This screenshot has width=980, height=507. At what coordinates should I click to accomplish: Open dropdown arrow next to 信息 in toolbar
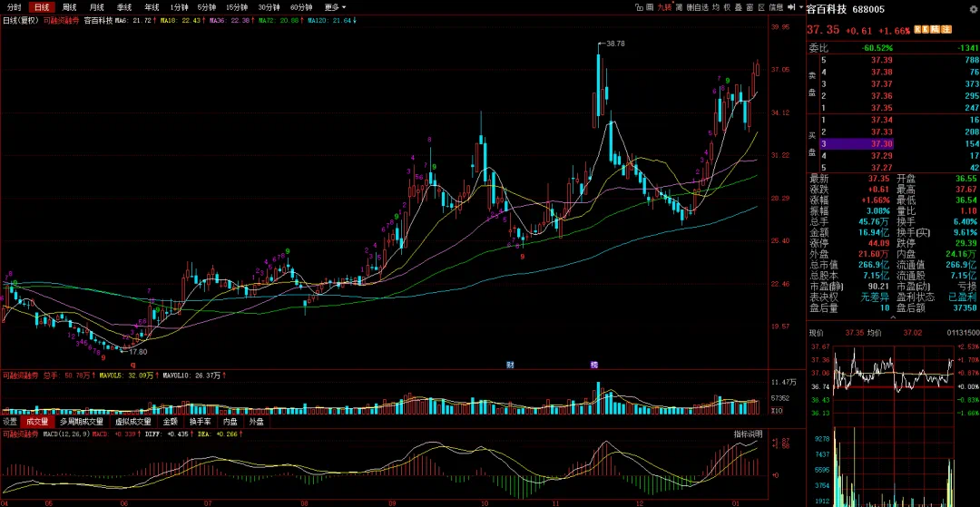(801, 7)
